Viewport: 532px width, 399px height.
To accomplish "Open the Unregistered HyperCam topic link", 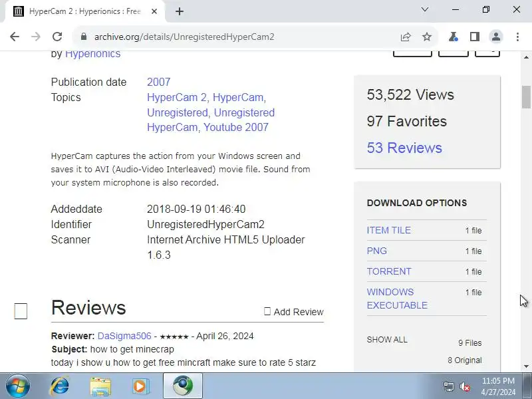I will coord(211,120).
